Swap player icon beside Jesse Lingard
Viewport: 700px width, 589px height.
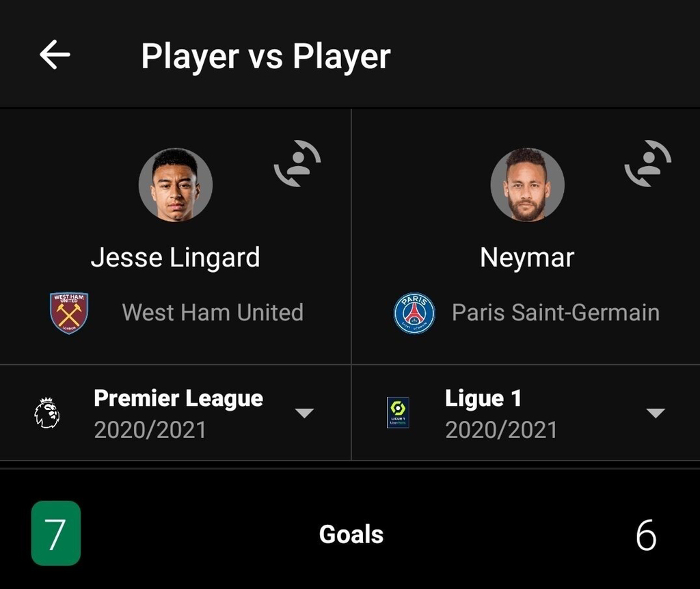[x=297, y=163]
